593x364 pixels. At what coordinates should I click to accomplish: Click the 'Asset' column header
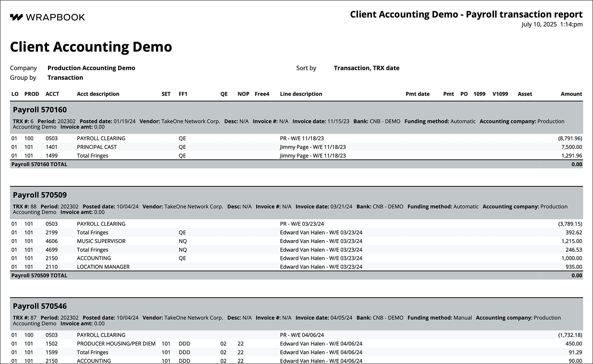click(525, 94)
